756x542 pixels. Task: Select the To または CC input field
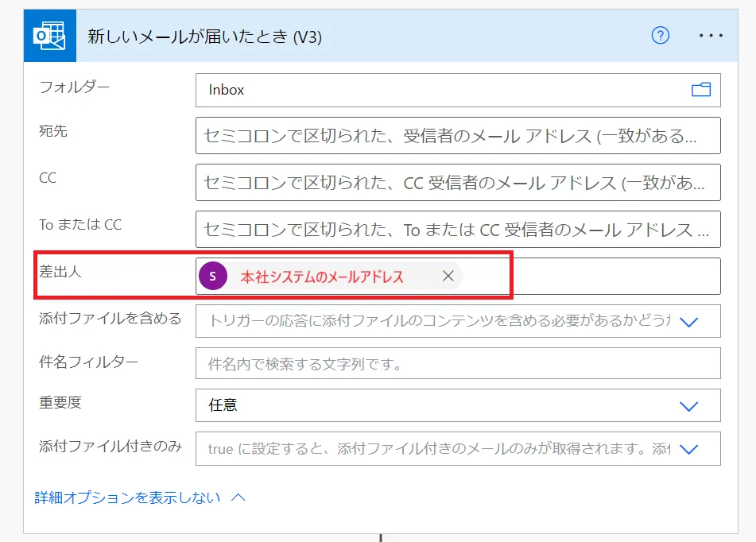pyautogui.click(x=457, y=230)
